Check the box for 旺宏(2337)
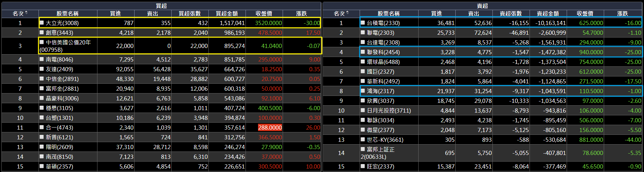 (x=363, y=166)
